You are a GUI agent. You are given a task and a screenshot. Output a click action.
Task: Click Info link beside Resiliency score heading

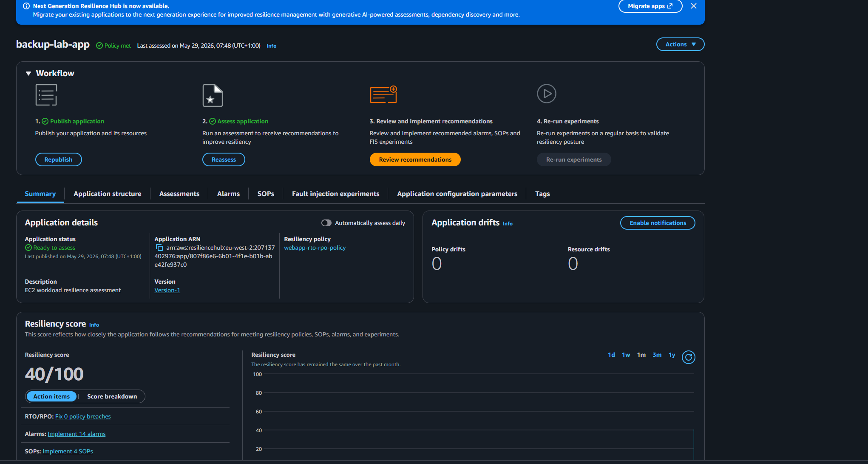pos(94,325)
